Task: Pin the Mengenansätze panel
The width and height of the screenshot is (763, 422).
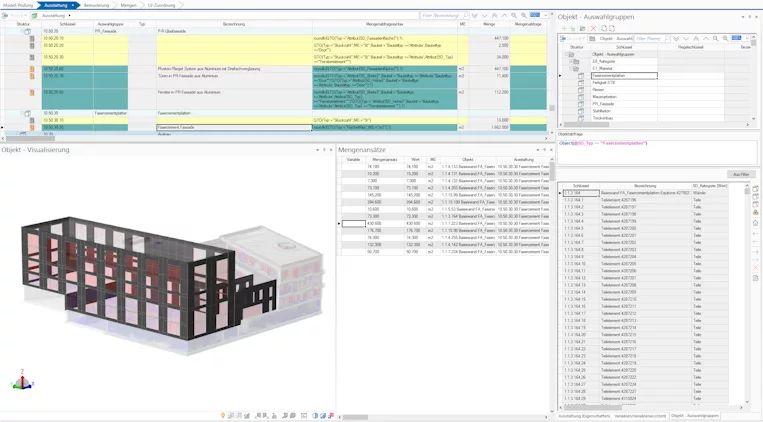Action: (x=545, y=150)
